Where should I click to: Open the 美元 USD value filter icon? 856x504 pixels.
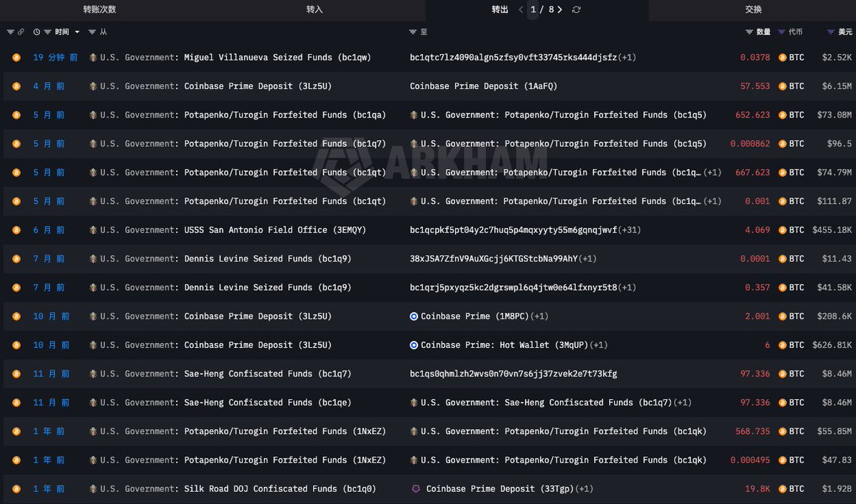point(830,32)
